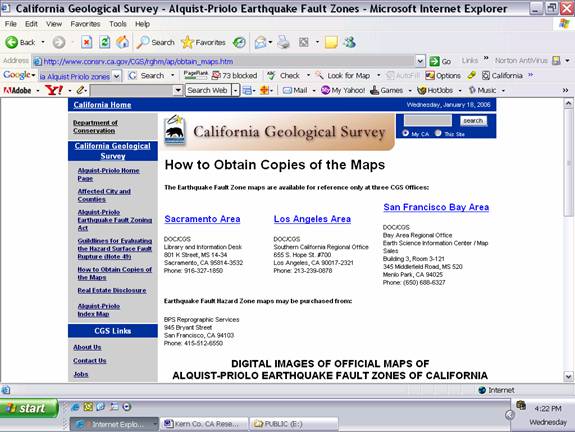This screenshot has height=432, width=575.
Task: Click the Refresh page icon
Action: pyautogui.click(x=105, y=43)
